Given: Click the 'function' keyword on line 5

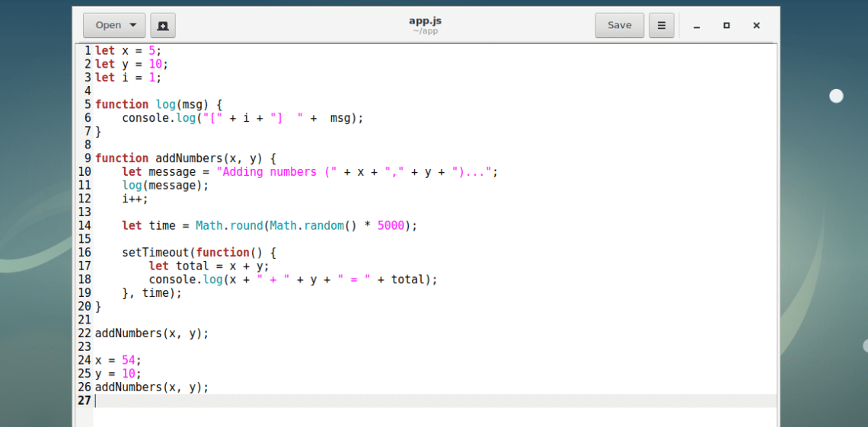Looking at the screenshot, I should [122, 104].
